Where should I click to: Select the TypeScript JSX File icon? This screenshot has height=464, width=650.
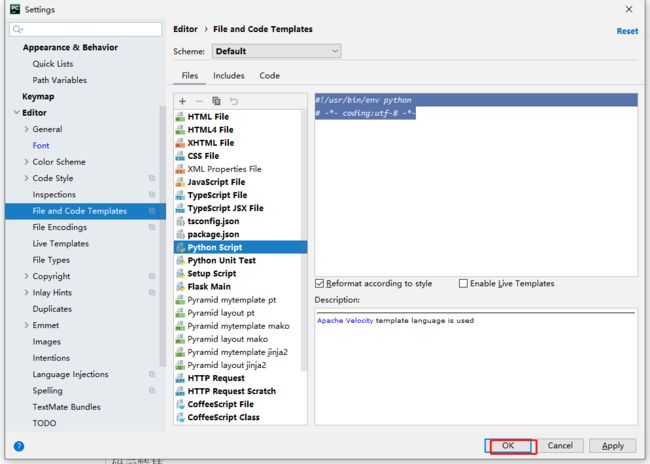(x=180, y=209)
